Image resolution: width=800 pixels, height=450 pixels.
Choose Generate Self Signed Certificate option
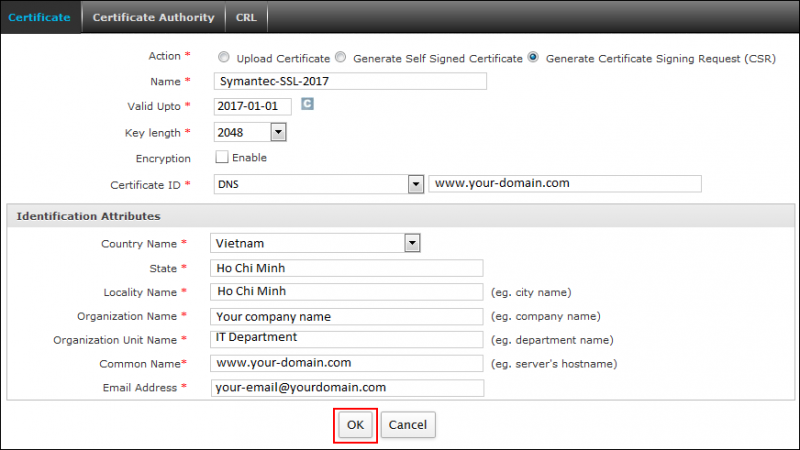341,58
